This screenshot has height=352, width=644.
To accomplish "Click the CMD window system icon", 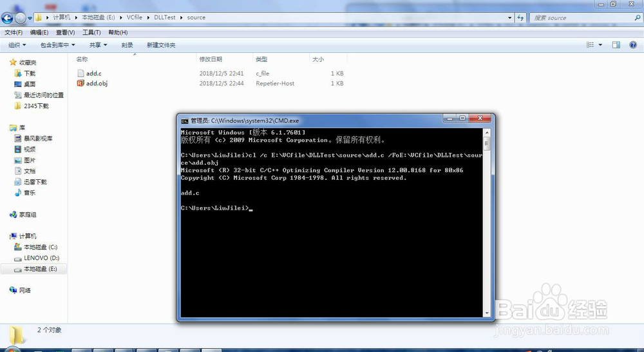I will 185,121.
